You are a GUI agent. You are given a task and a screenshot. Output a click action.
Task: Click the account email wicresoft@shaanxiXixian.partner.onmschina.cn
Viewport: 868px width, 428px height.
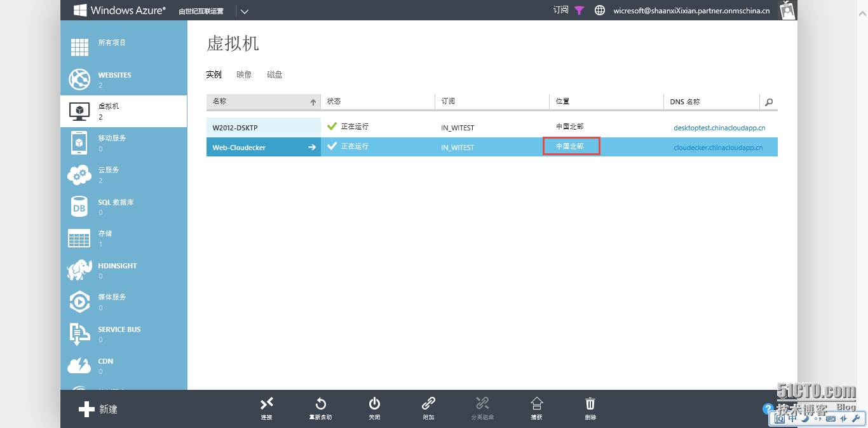pos(691,11)
